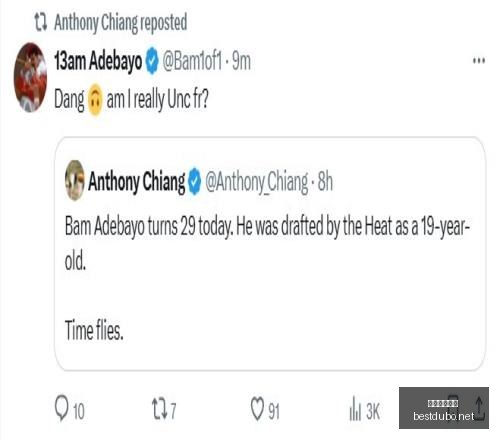Open Anthony Chiang's avatar in quoted tweet
Image resolution: width=500 pixels, height=440 pixels.
(75, 180)
